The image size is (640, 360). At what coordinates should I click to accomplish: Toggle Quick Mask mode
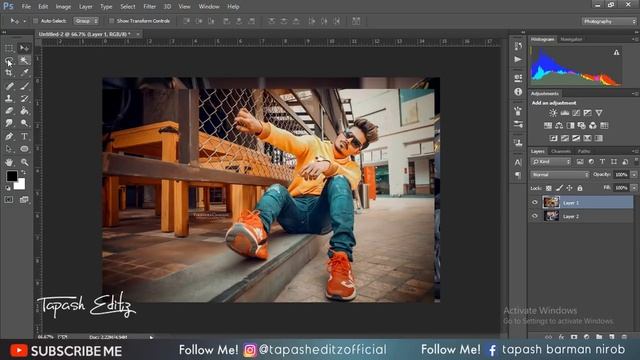(x=9, y=200)
